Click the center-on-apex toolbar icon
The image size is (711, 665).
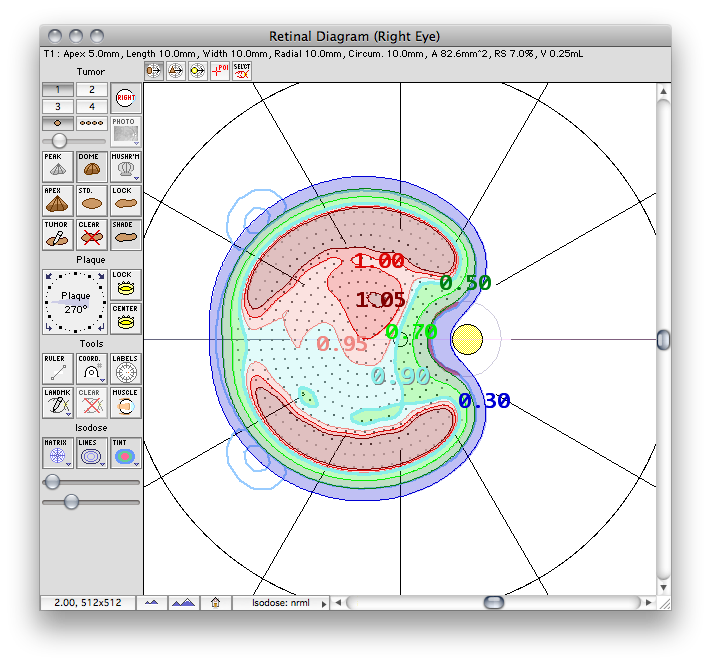pos(175,71)
